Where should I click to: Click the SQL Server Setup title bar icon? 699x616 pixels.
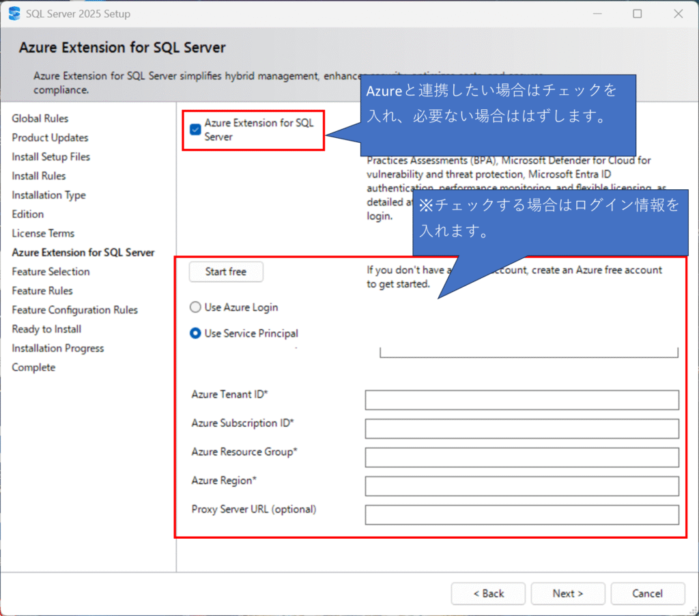14,14
